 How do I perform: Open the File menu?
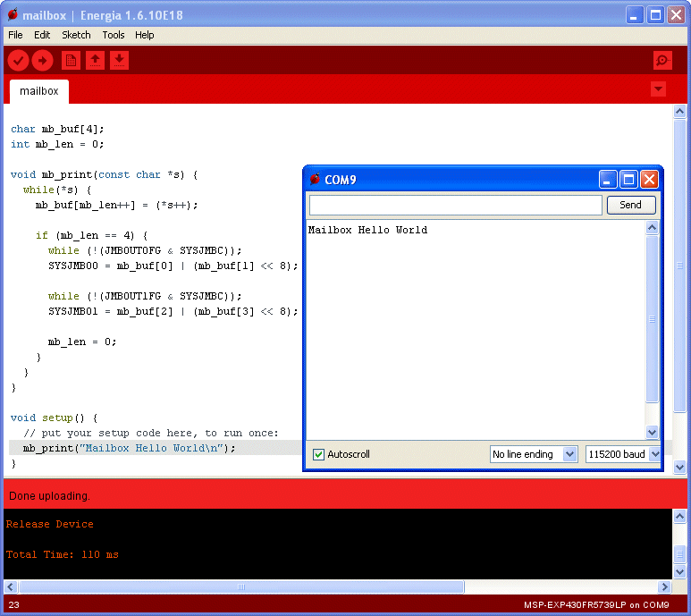click(x=15, y=35)
